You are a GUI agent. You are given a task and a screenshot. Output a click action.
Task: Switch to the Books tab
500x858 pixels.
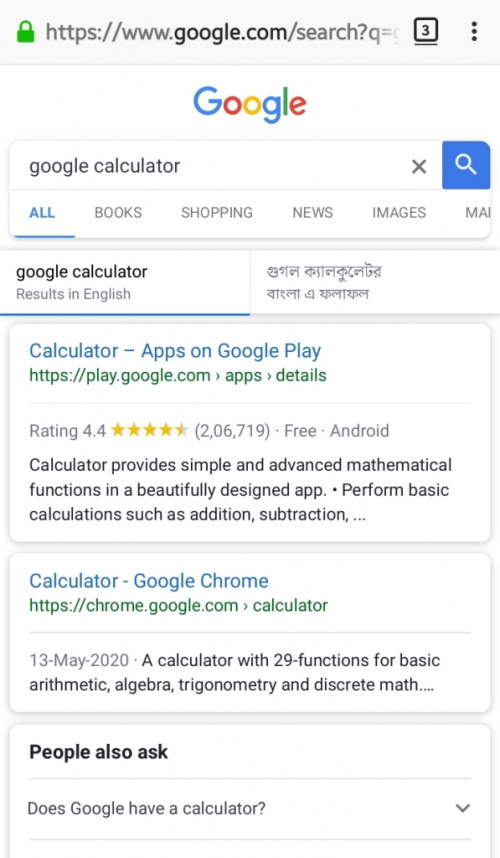(118, 212)
